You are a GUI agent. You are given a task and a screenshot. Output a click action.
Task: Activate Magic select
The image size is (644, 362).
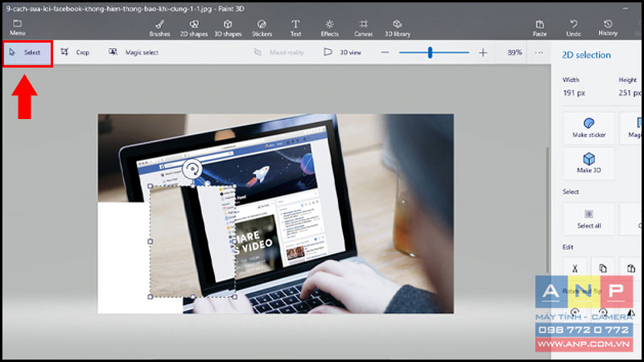pyautogui.click(x=134, y=52)
